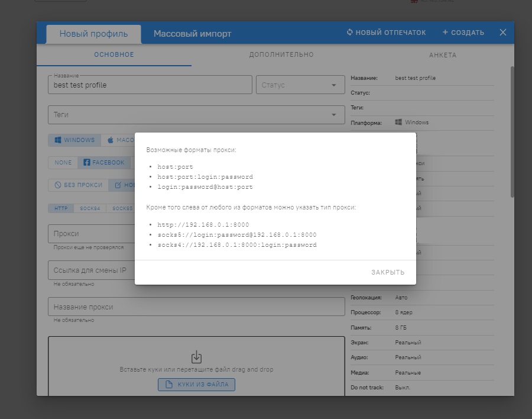Go to the Анкета tab

pyautogui.click(x=442, y=55)
